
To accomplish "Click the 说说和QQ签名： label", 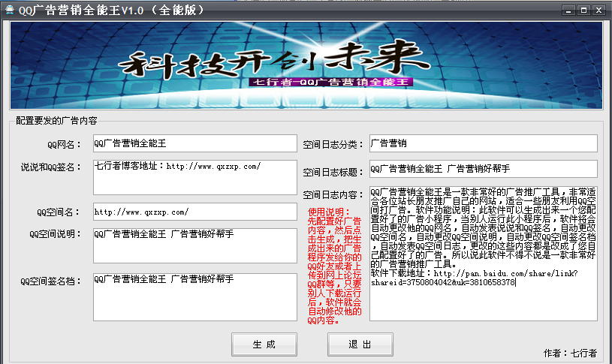I will (51, 167).
